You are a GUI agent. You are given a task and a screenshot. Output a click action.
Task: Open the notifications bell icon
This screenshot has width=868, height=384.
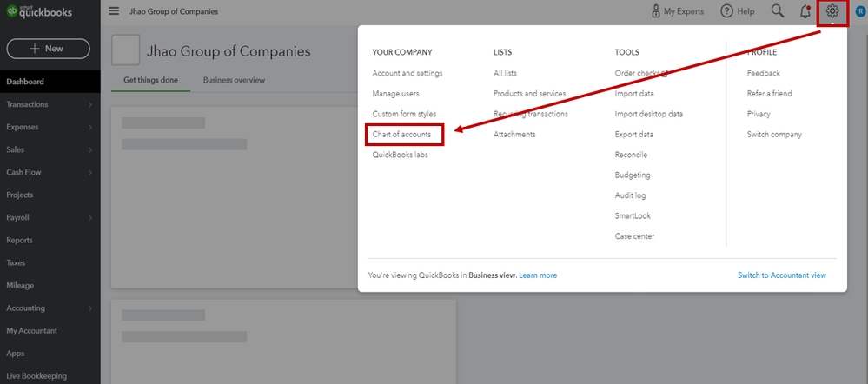coord(805,11)
